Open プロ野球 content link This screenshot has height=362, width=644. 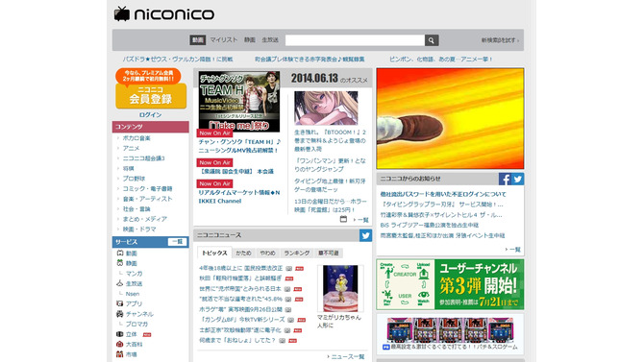134,179
